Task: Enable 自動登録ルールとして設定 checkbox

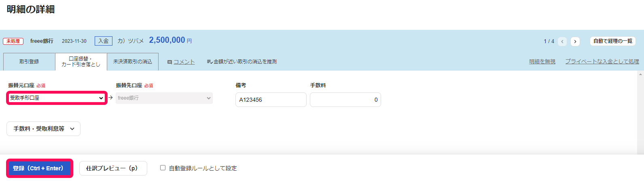Action: (x=163, y=168)
